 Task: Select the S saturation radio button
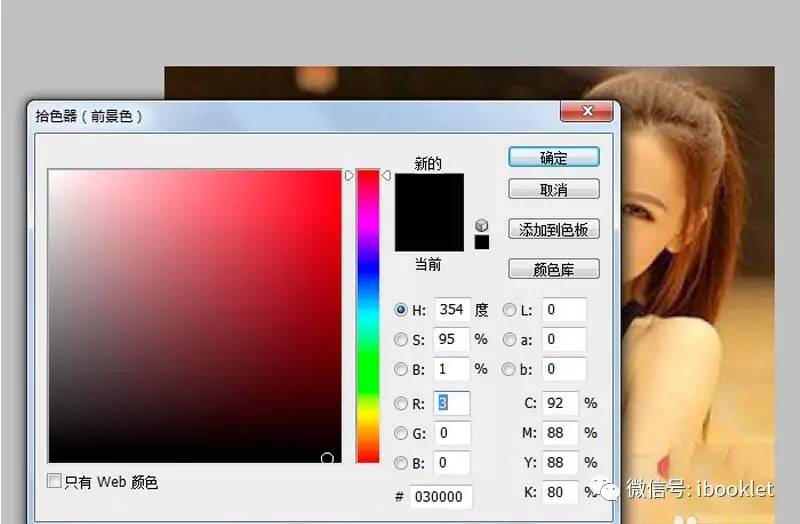401,339
